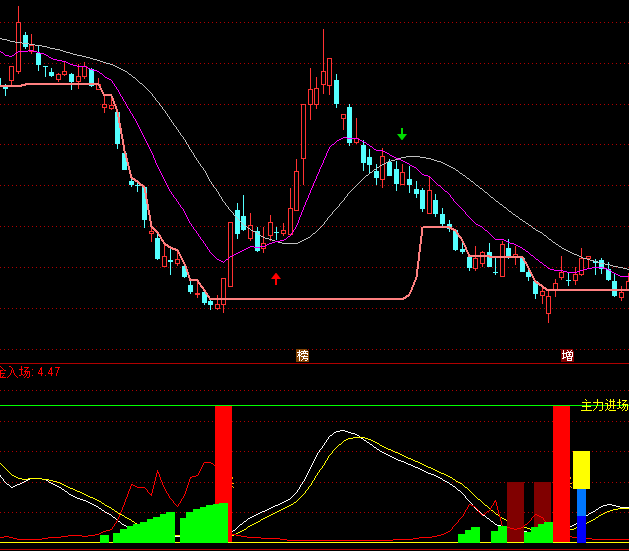Image resolution: width=629 pixels, height=551 pixels.
Task: Click the flat section of the pink support line
Action: 320,298
